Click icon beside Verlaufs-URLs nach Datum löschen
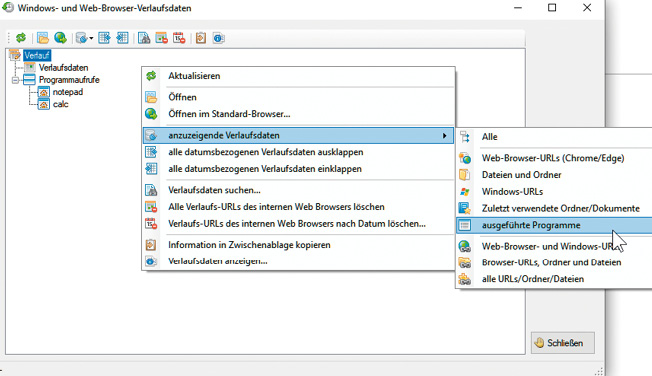 151,224
